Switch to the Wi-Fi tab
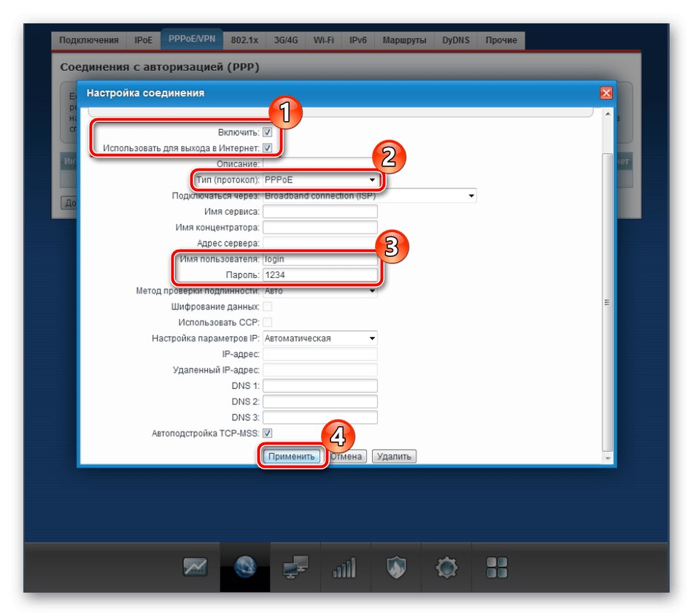 tap(323, 40)
